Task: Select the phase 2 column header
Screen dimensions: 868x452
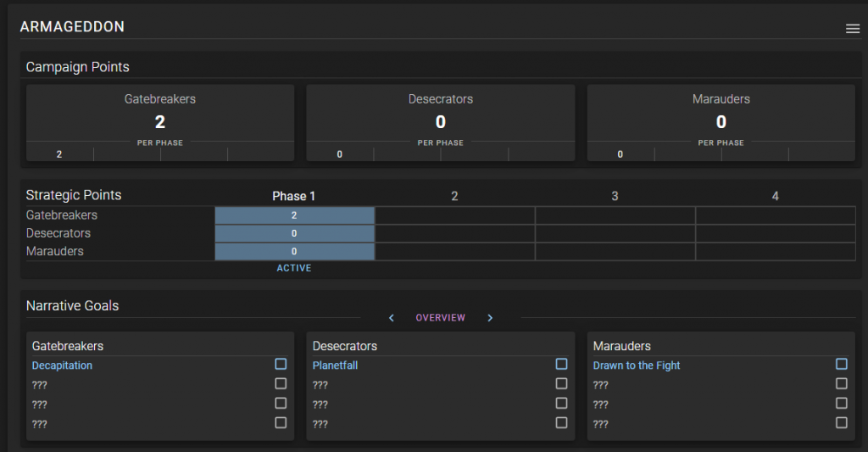Action: 454,196
